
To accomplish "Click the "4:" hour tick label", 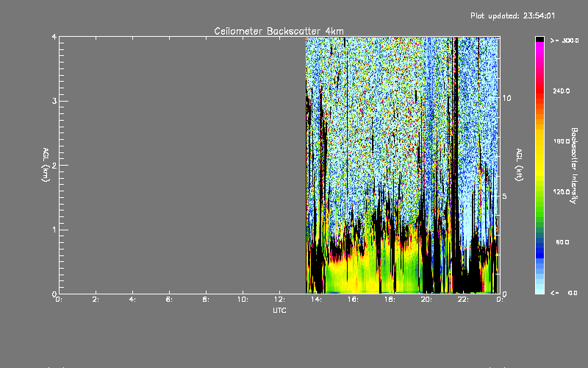I will tap(133, 300).
